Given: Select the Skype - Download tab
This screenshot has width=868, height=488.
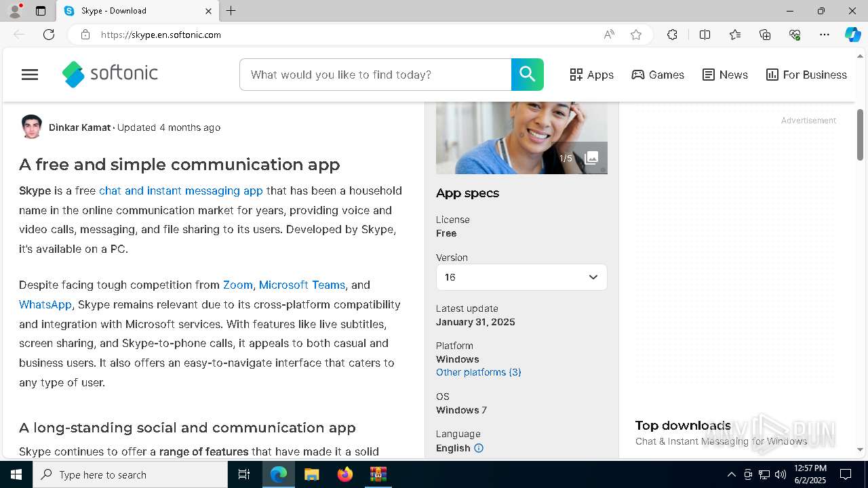Looking at the screenshot, I should tap(138, 11).
